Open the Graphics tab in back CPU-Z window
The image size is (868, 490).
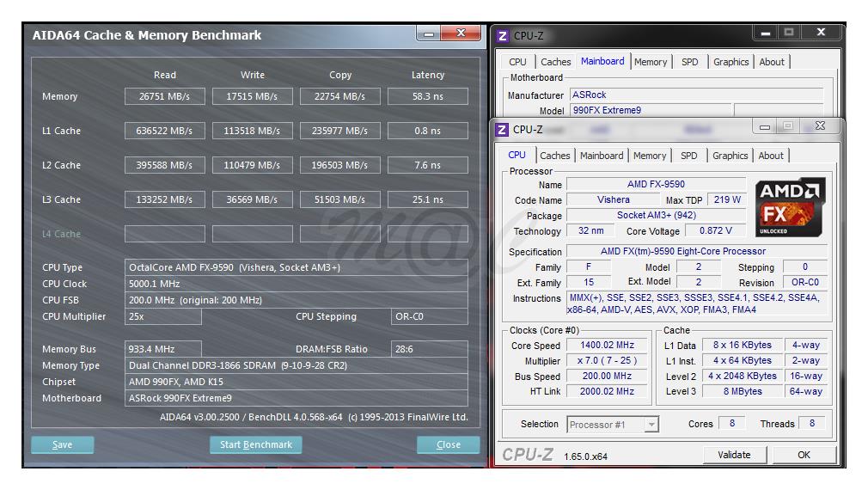click(730, 62)
